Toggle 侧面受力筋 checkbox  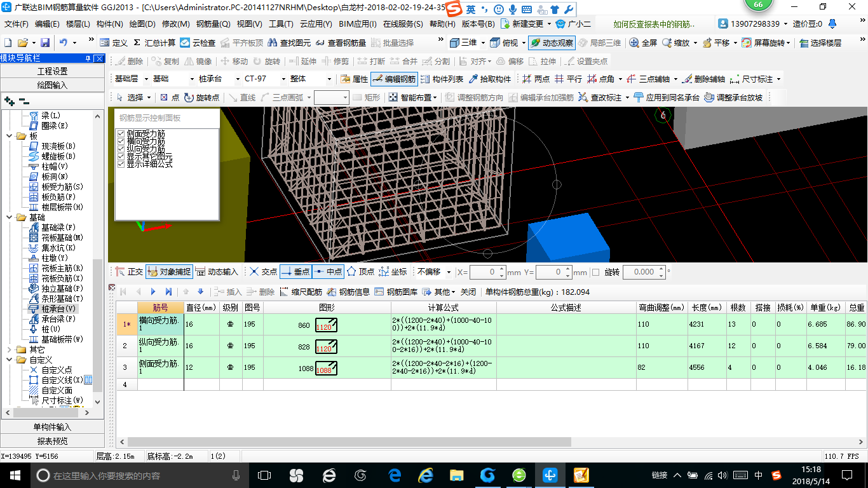click(x=121, y=134)
